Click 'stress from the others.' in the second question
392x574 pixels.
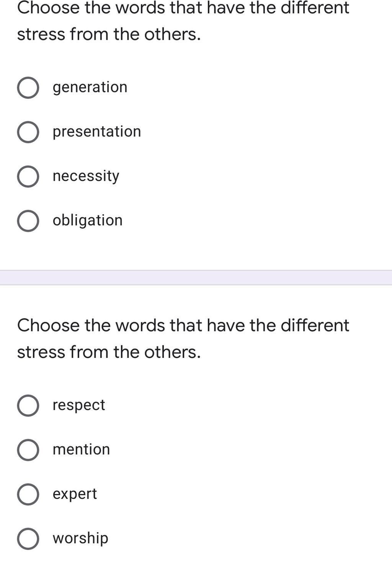(109, 352)
